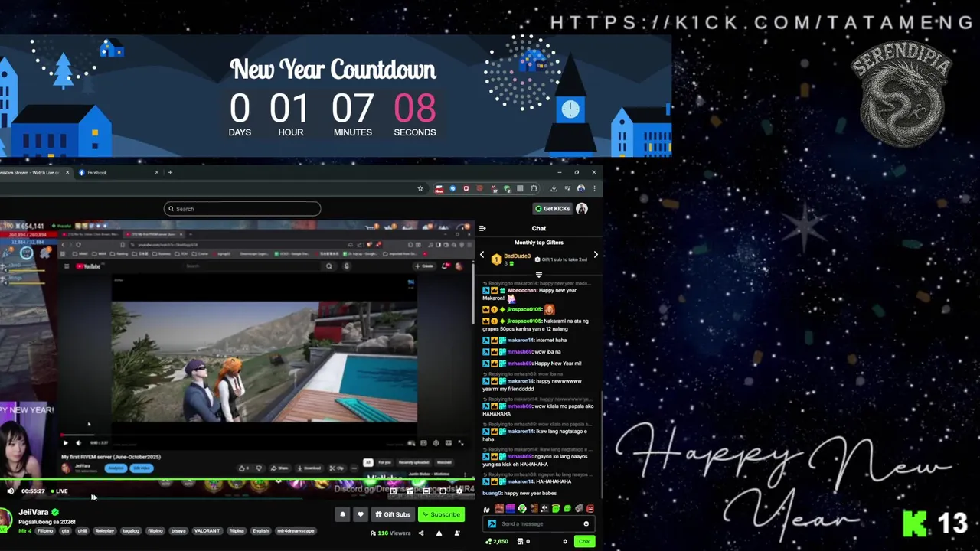Open user buang0 in chat
This screenshot has height=551, width=980.
click(492, 494)
